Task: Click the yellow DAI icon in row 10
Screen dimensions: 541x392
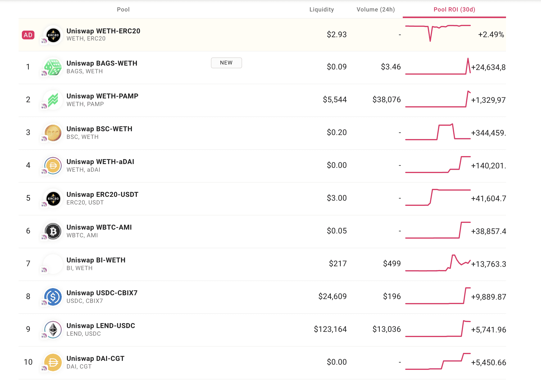Action: pyautogui.click(x=53, y=362)
